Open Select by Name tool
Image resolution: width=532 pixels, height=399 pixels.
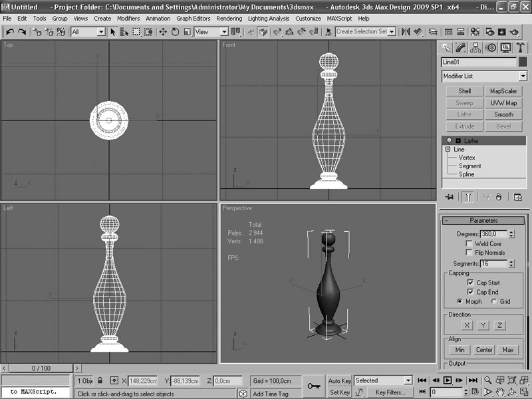pyautogui.click(x=124, y=32)
